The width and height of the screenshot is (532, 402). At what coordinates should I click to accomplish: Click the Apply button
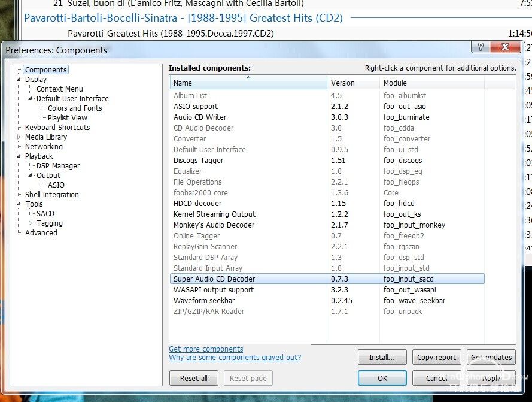(x=491, y=378)
